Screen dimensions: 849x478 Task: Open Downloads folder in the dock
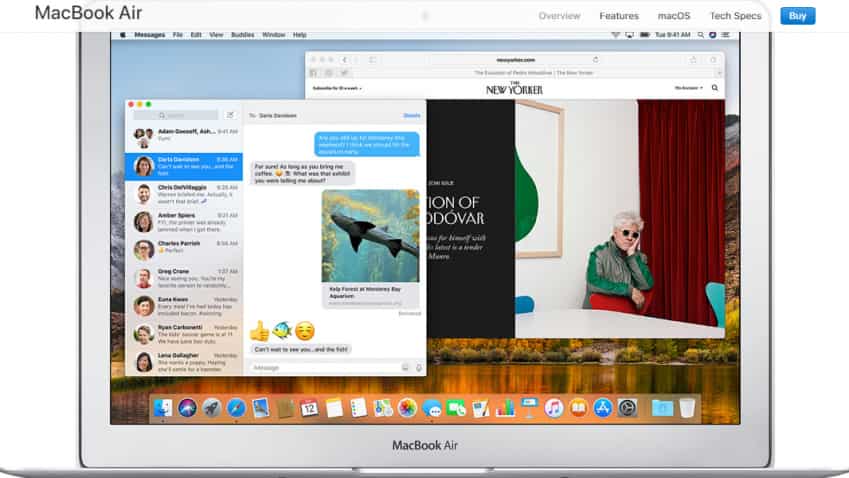pos(662,408)
